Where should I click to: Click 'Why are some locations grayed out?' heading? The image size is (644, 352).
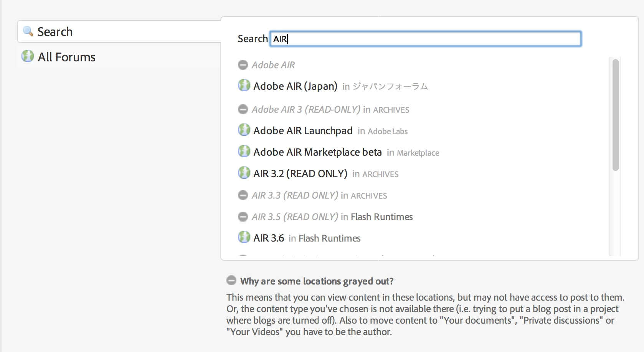317,281
